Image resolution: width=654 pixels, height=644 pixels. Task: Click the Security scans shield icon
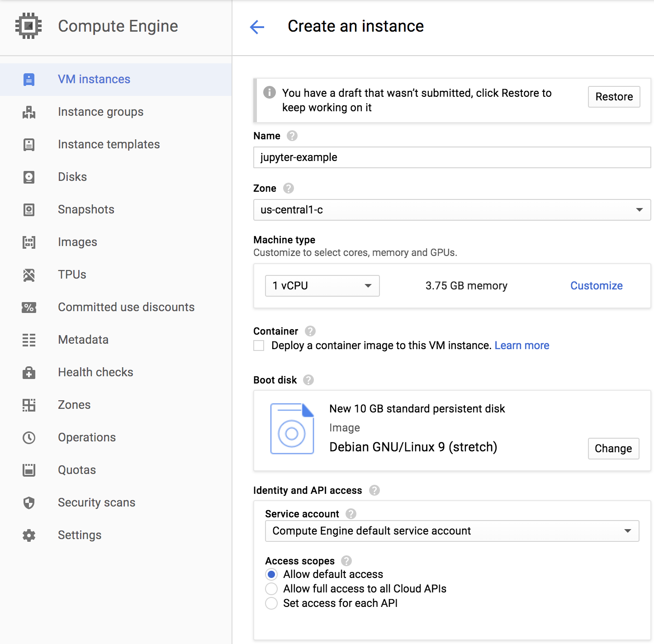(29, 503)
